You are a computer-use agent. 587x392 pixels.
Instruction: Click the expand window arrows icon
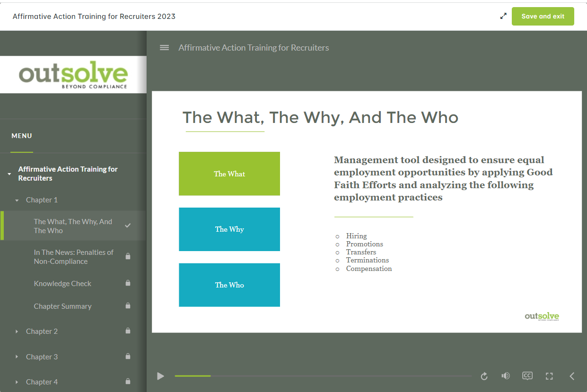tap(503, 16)
